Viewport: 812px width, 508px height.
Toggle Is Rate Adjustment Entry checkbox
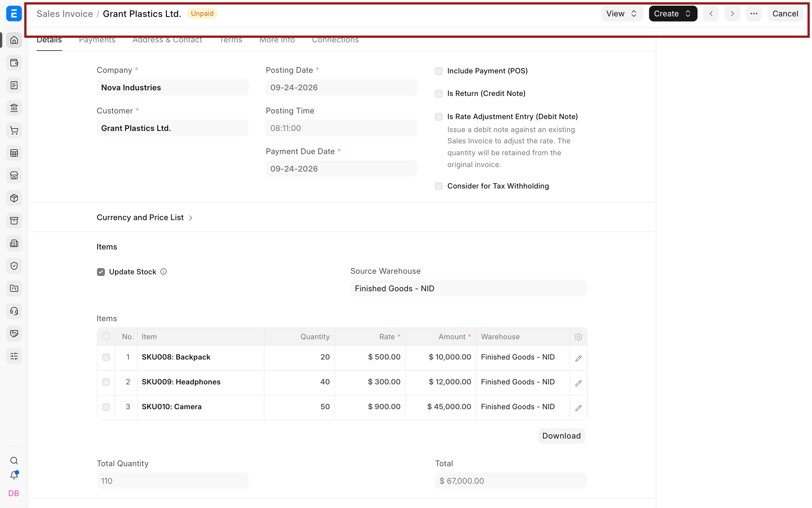pyautogui.click(x=438, y=117)
